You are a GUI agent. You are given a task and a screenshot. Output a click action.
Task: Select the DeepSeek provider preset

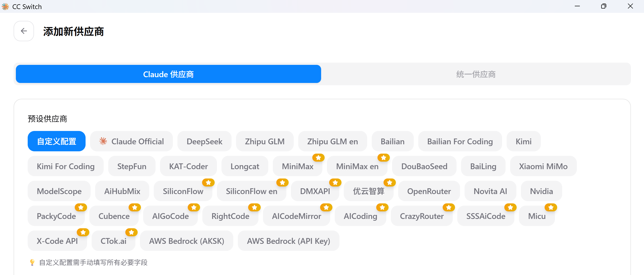click(x=204, y=141)
